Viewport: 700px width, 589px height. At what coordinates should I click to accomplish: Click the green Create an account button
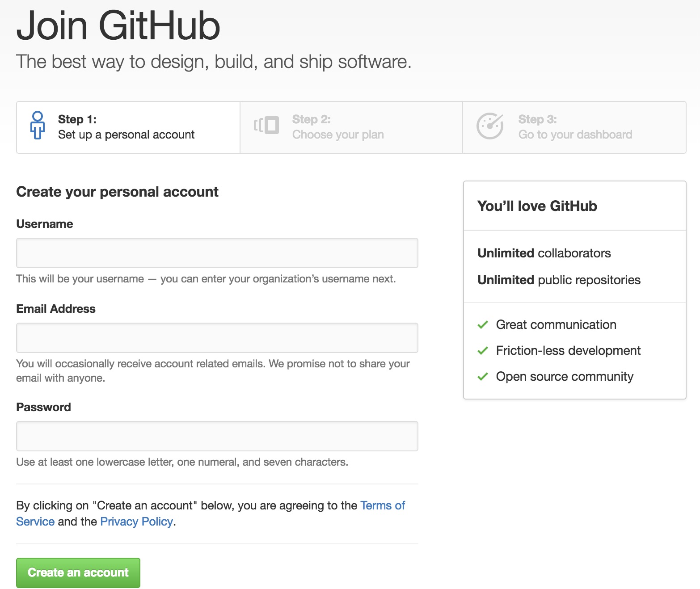click(78, 573)
